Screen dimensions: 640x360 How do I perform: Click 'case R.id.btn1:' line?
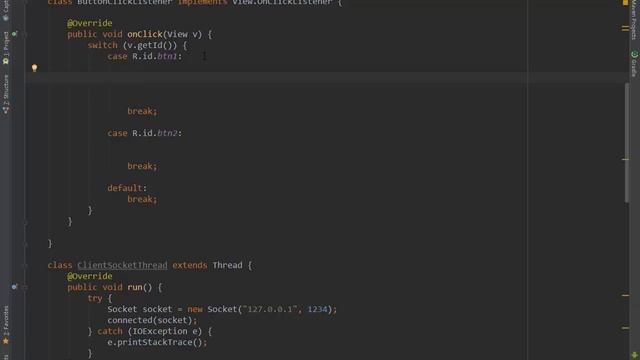point(144,56)
